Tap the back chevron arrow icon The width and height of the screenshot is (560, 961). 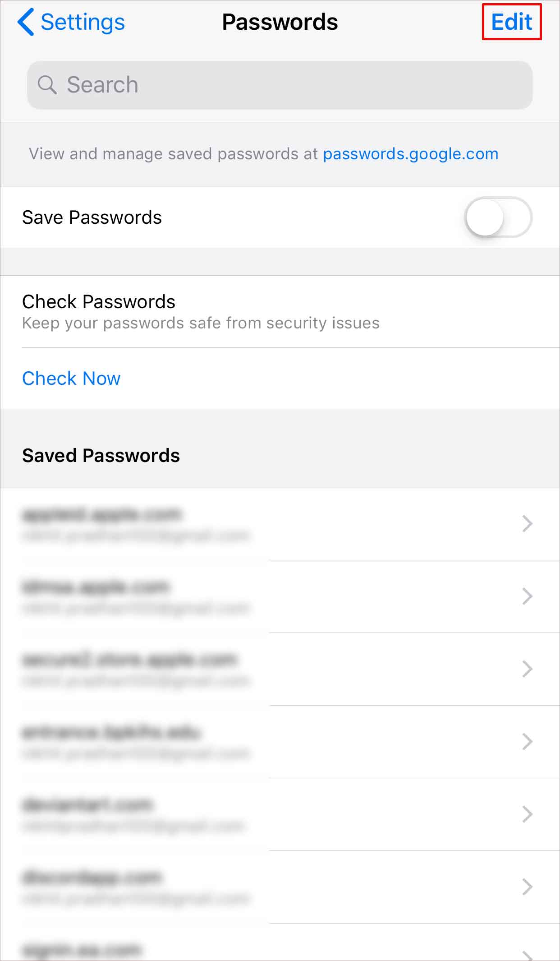[x=26, y=22]
